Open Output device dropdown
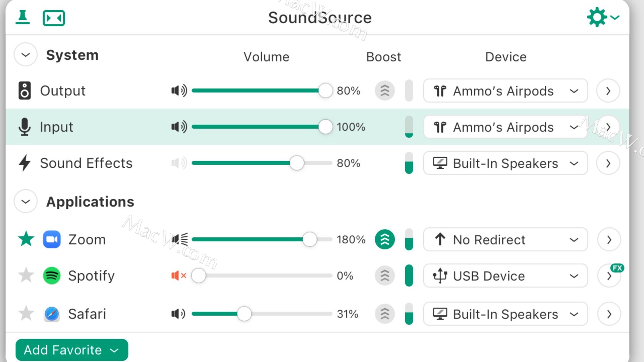Image resolution: width=644 pixels, height=362 pixels. coord(505,90)
